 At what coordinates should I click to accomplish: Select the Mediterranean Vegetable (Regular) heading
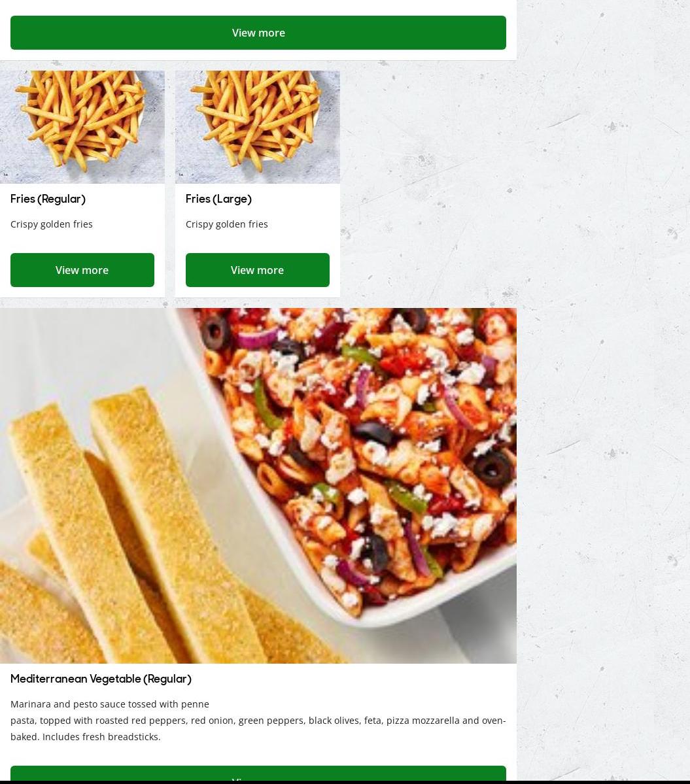pos(101,679)
